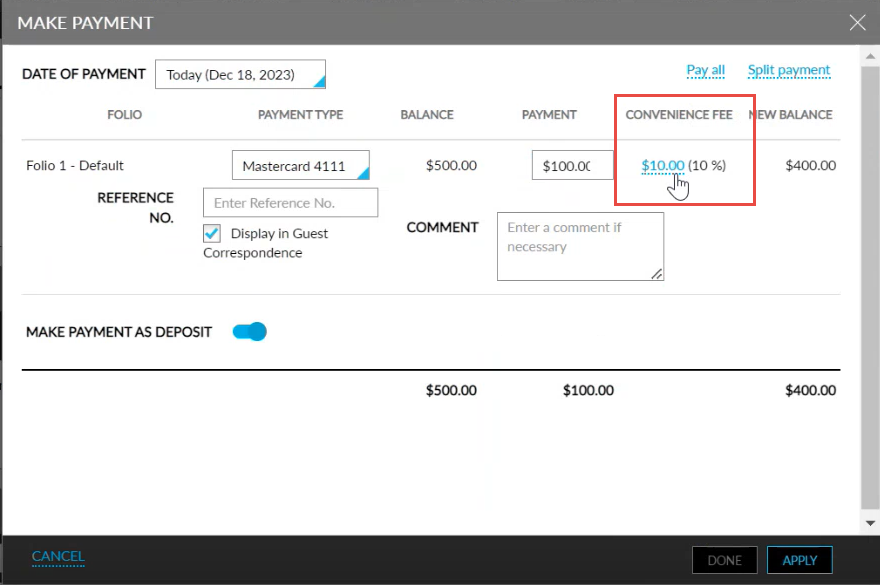Screen dimensions: 880x585
Task: Select the resize handle of the comment box
Action: tap(657, 273)
